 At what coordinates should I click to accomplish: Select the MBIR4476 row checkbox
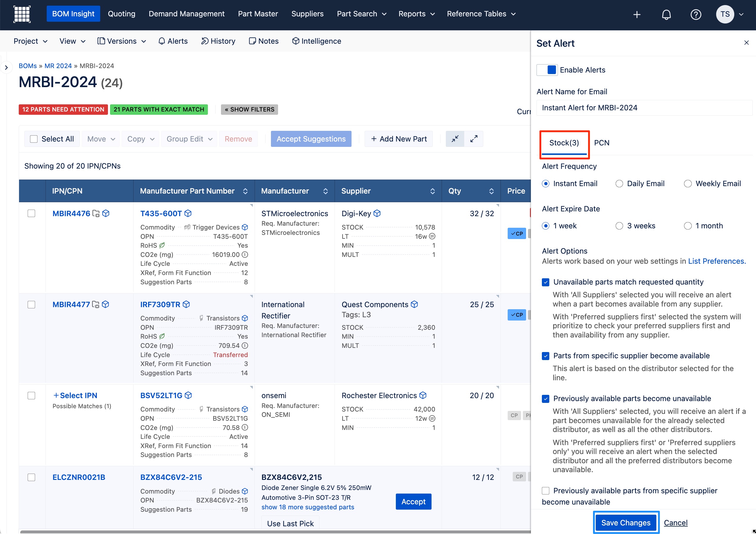(31, 213)
